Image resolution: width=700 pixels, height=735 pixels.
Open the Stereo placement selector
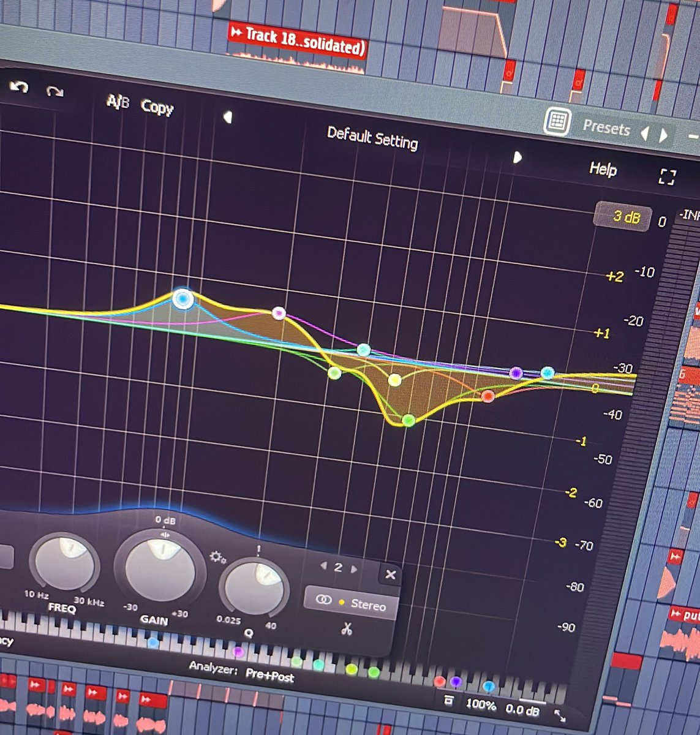pos(350,603)
